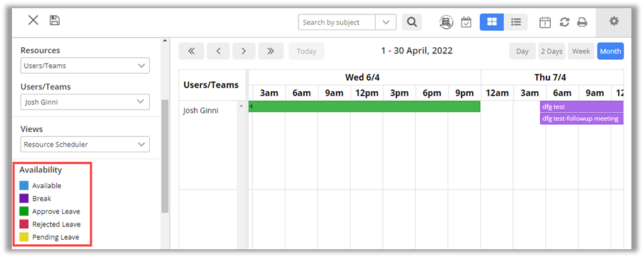Click the Today button
This screenshot has height=258, width=644.
pos(307,51)
